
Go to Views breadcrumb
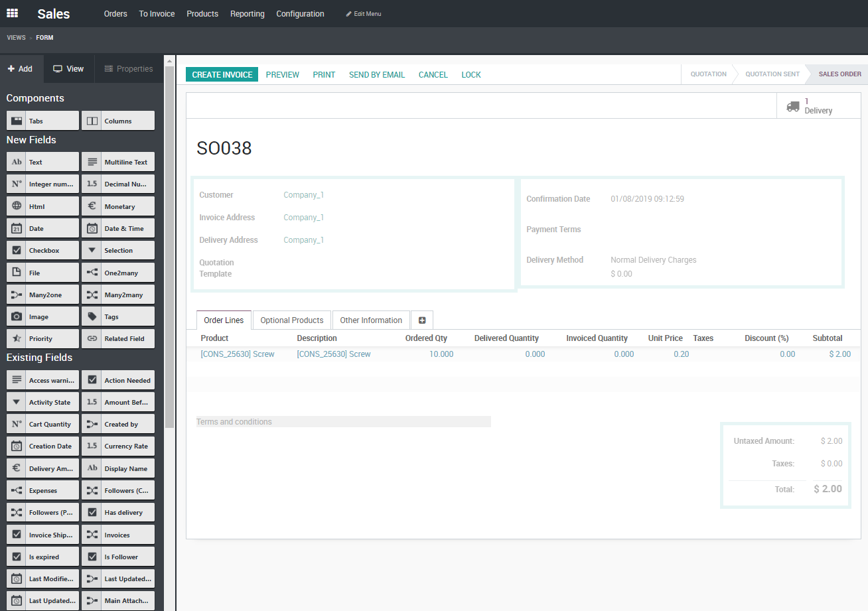click(x=16, y=38)
